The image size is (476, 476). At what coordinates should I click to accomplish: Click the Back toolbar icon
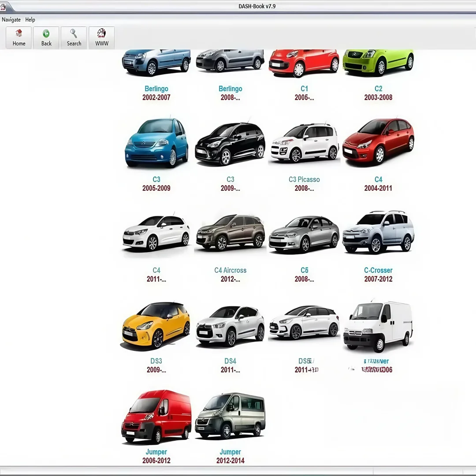[x=46, y=37]
